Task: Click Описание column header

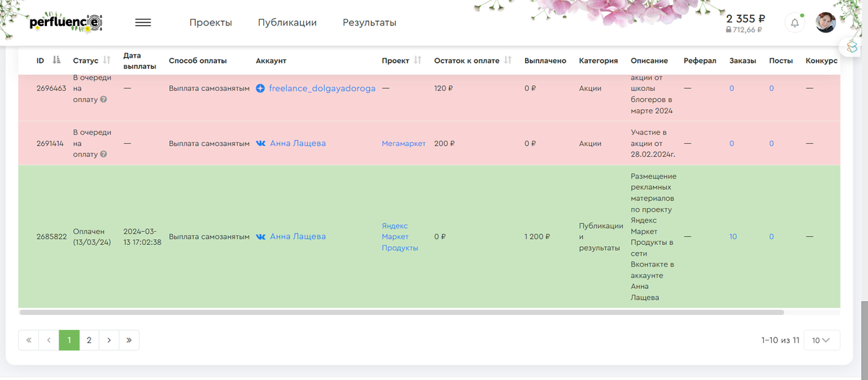Action: (x=650, y=61)
